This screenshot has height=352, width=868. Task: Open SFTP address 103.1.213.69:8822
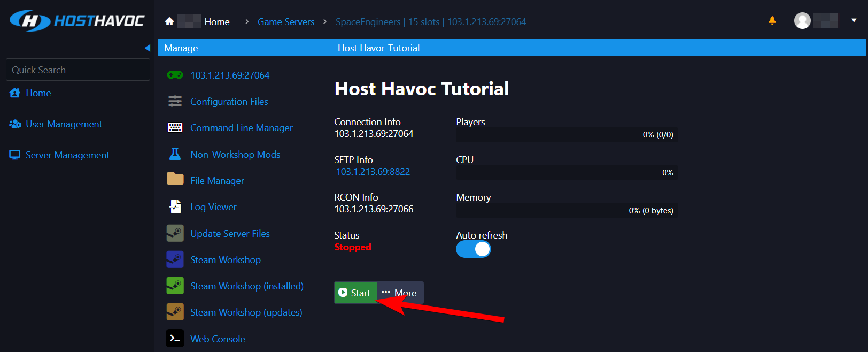373,172
